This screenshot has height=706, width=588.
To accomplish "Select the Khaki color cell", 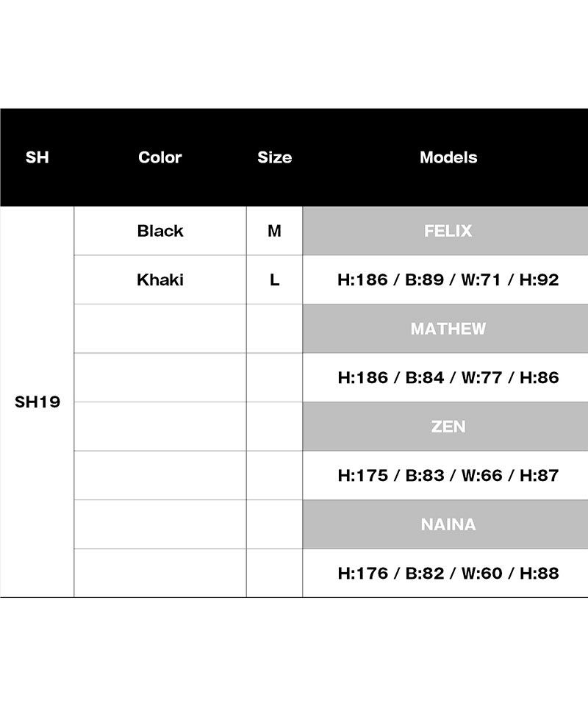I will coord(159,279).
